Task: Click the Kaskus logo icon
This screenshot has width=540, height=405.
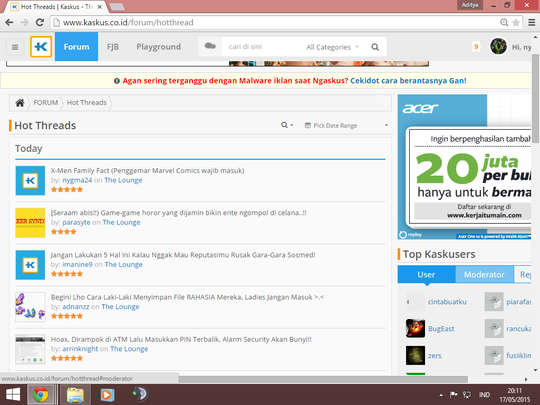Action: click(x=41, y=46)
